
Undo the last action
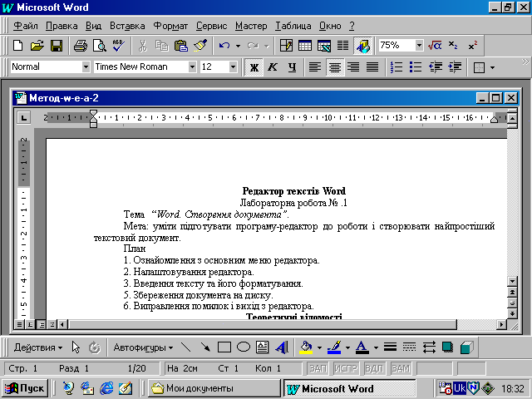(224, 46)
